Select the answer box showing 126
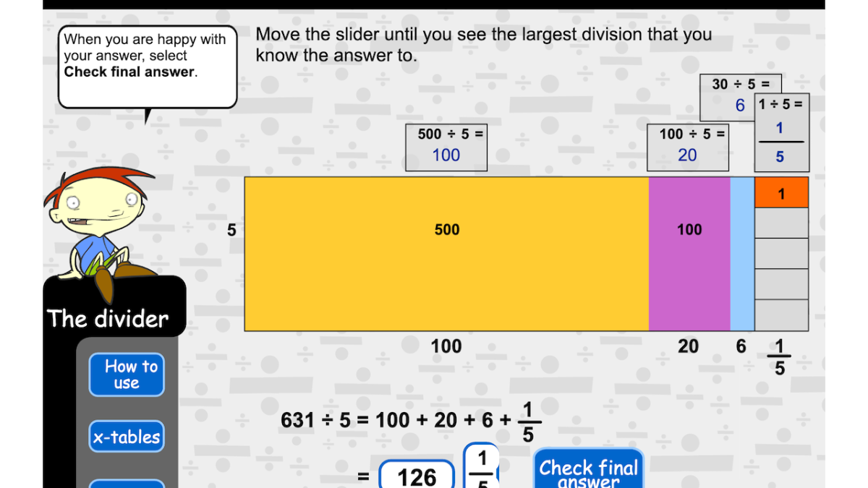Image resolution: width=868 pixels, height=488 pixels. coord(417,476)
